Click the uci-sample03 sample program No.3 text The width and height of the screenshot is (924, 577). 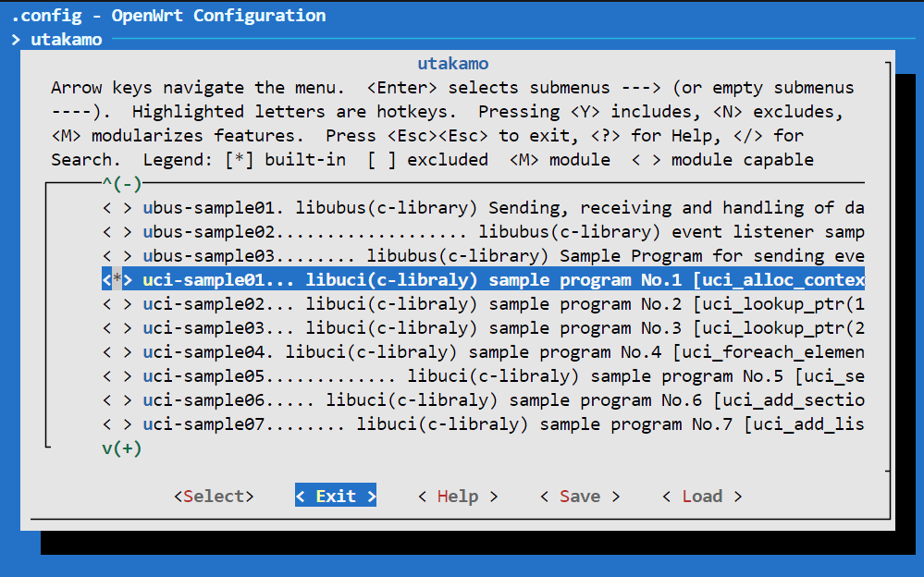[x=504, y=328]
